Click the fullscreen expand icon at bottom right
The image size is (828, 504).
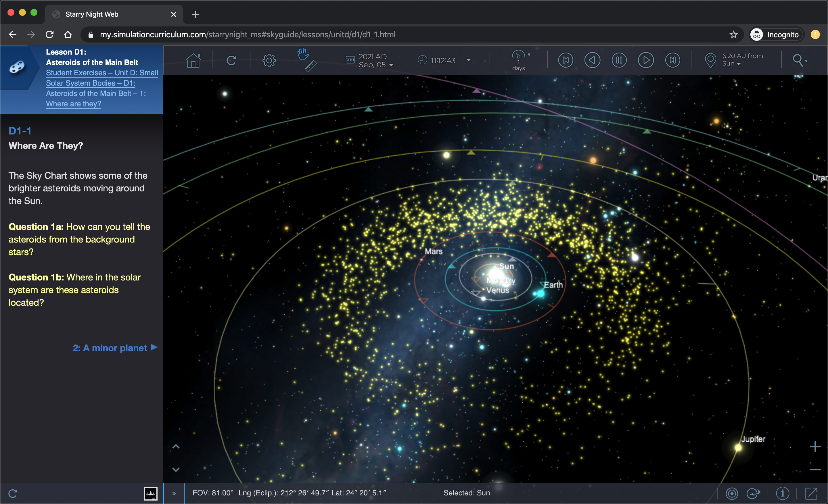810,493
